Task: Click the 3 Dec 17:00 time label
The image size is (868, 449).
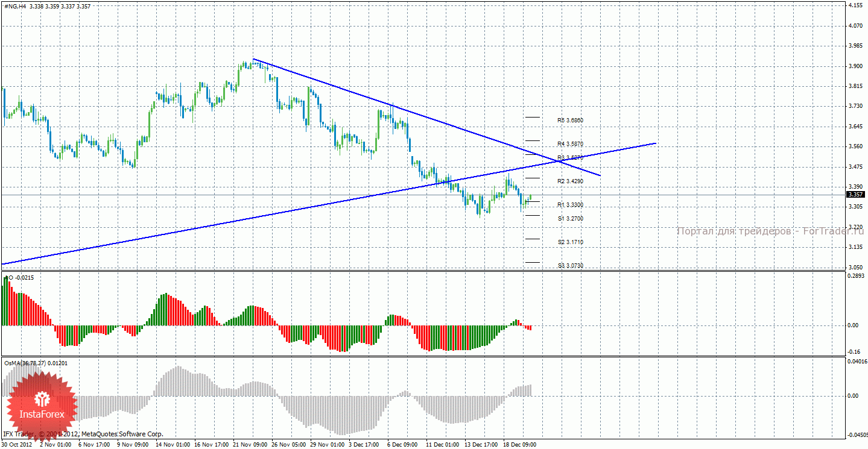Action: point(364,445)
